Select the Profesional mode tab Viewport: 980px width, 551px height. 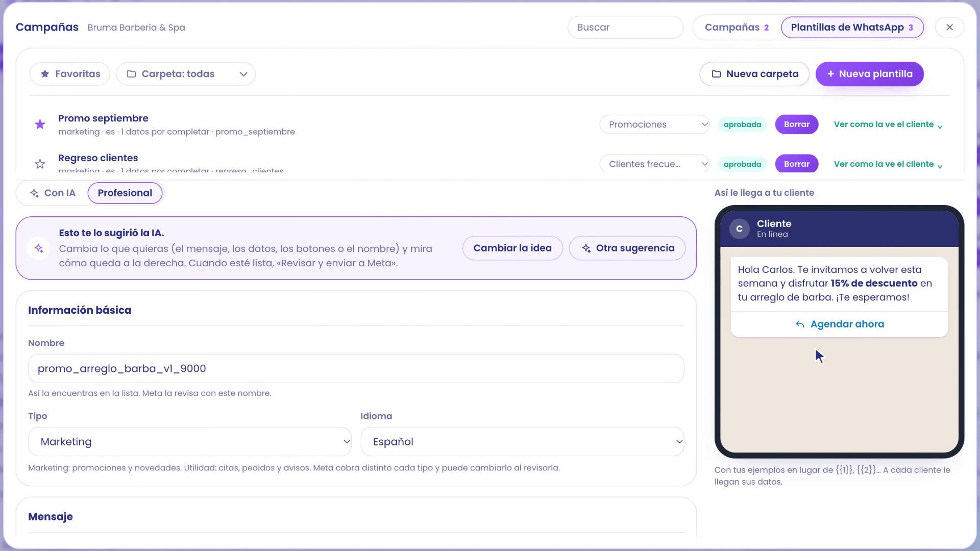[125, 193]
